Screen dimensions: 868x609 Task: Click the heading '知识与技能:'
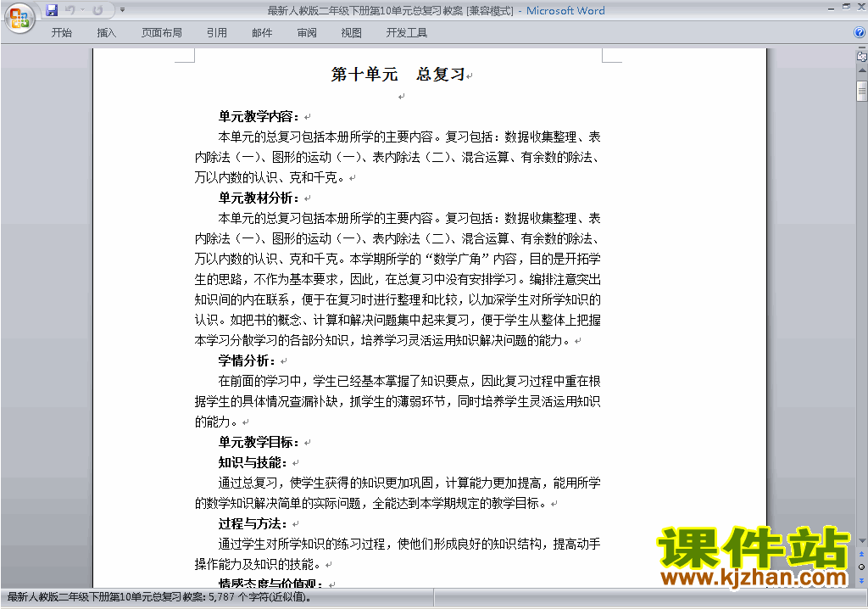[x=253, y=463]
